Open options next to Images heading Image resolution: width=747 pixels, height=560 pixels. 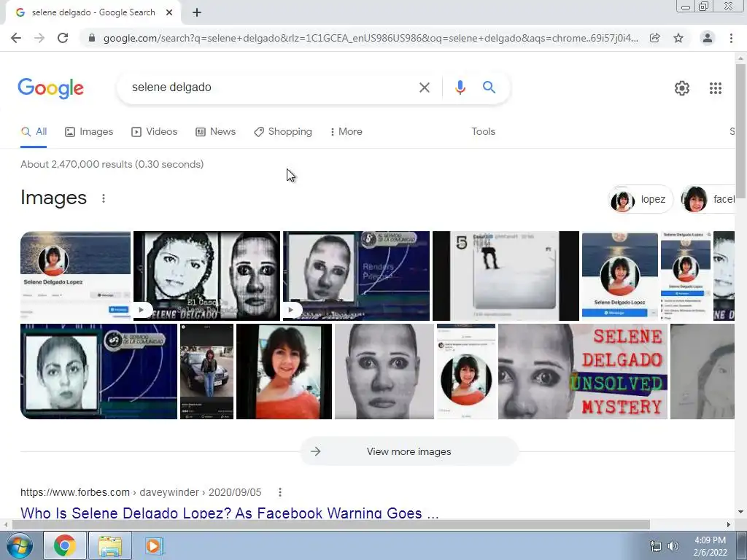104,198
